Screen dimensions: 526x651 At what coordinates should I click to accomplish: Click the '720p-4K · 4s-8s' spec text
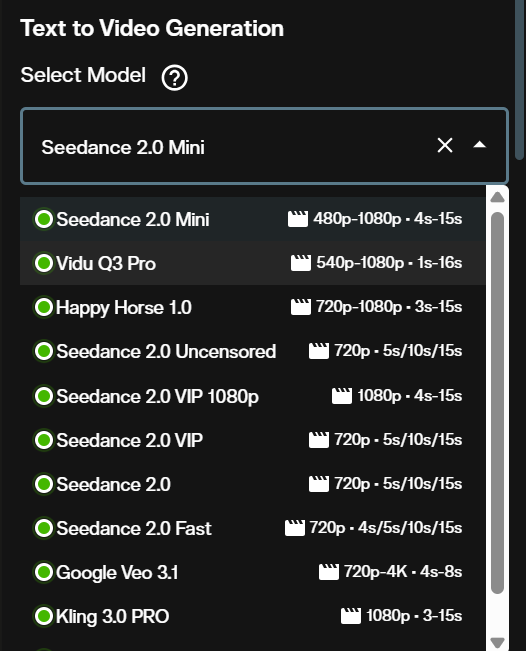coord(403,571)
